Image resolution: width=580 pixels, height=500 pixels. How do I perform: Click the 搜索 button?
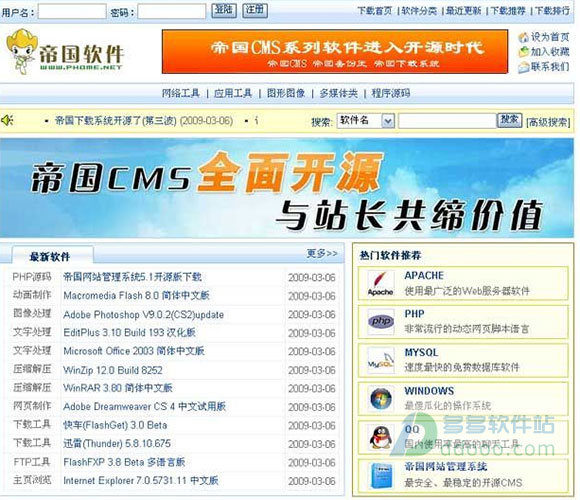coord(509,120)
